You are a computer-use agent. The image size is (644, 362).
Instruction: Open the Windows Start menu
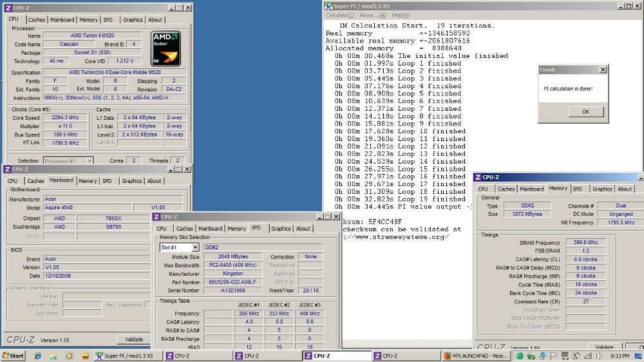point(13,356)
